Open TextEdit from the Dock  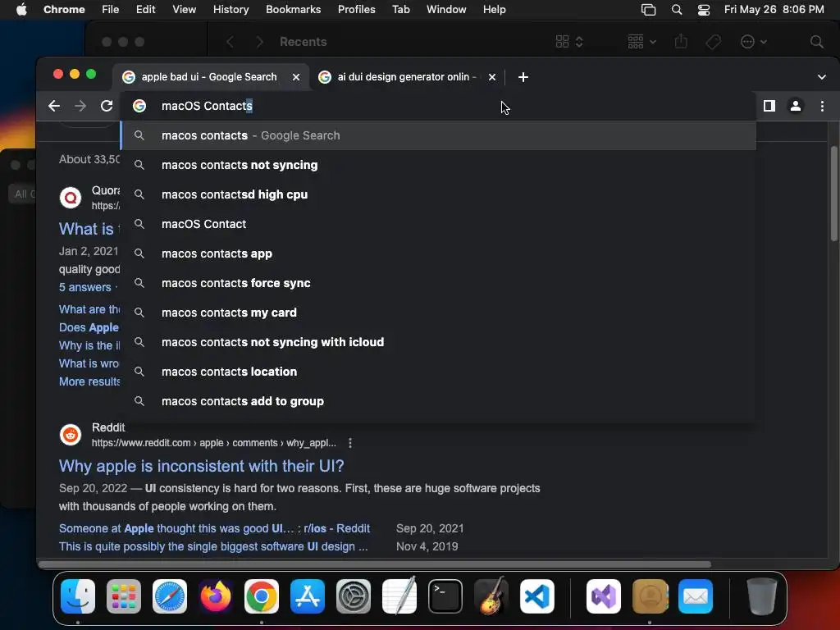[x=399, y=596]
